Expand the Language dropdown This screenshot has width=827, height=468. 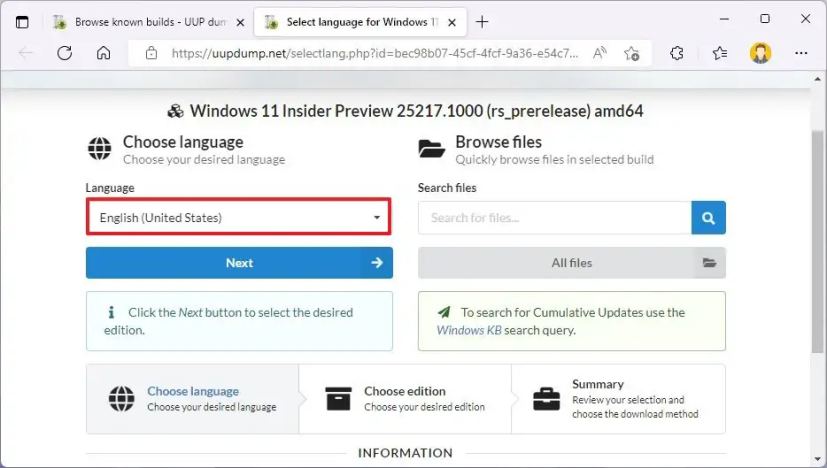[x=239, y=217]
